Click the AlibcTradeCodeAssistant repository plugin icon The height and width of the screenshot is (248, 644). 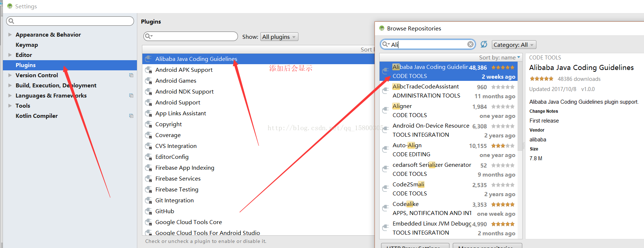tap(386, 91)
